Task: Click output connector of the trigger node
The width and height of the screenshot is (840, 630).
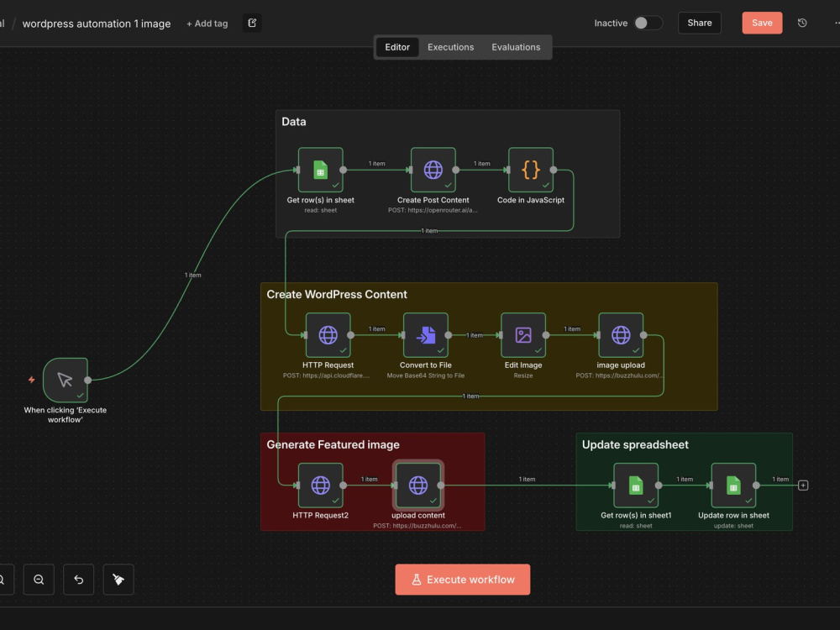Action: [88, 380]
